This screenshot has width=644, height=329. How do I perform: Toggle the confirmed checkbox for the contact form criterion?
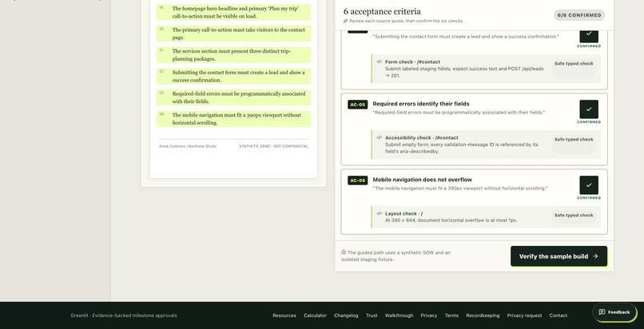(589, 35)
